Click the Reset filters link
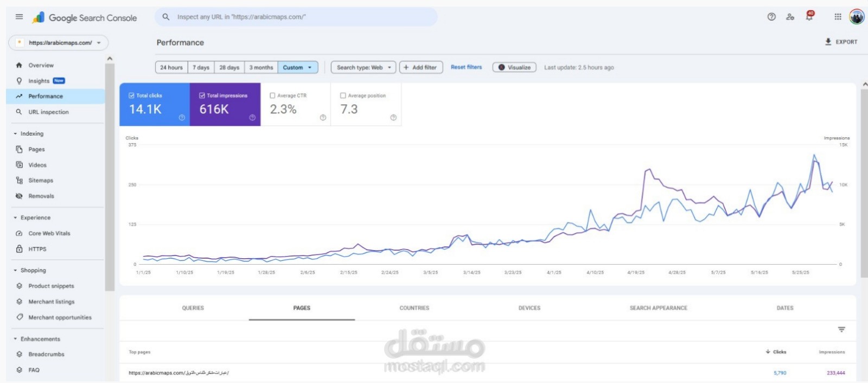Screen dimensions: 868x383 (x=466, y=67)
